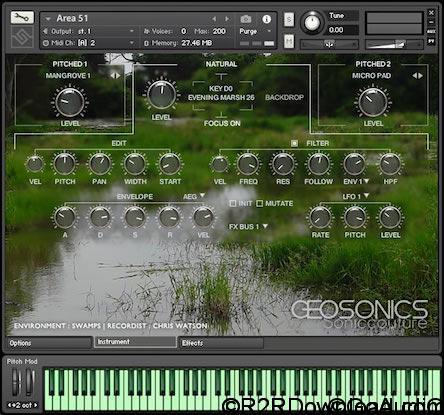
Task: Select the Evening Marsh 26 natural sound
Action: tap(221, 97)
